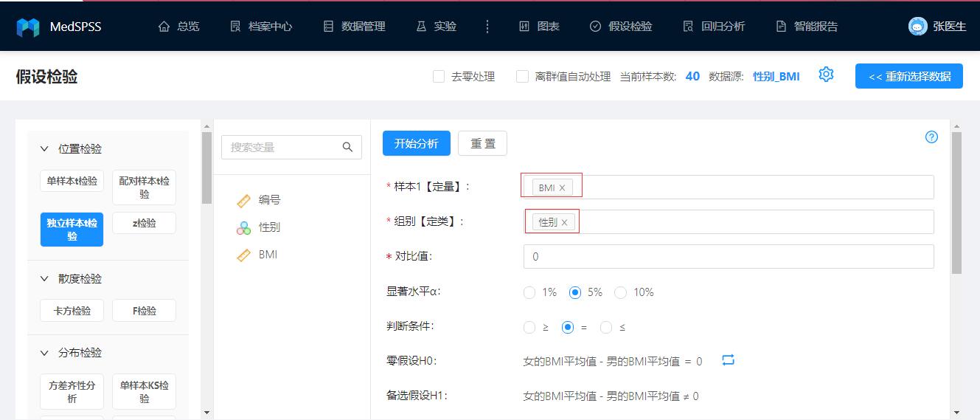The width and height of the screenshot is (980, 420).
Task: Click the ruler icon beside 编号
Action: coord(243,200)
